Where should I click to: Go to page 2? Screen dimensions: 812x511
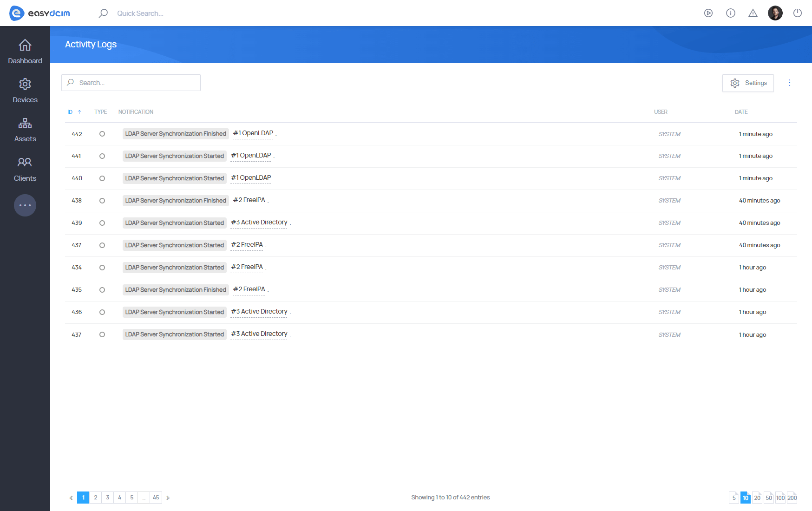96,498
